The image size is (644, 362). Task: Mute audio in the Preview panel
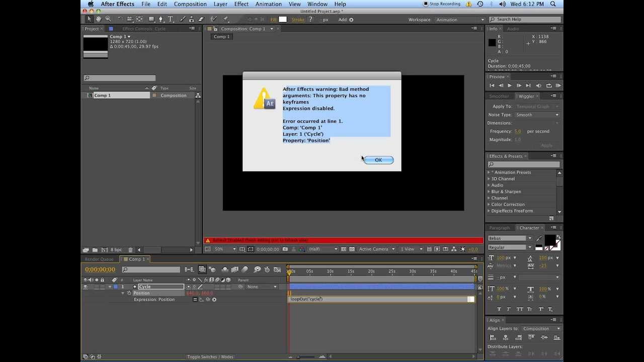[539, 85]
